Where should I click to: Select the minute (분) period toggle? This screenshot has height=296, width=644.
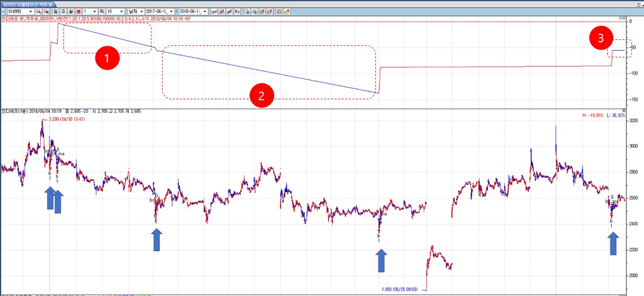(78, 11)
